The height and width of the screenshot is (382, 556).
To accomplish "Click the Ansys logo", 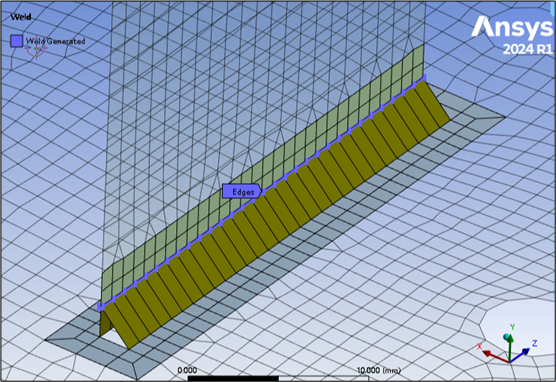I will click(512, 28).
